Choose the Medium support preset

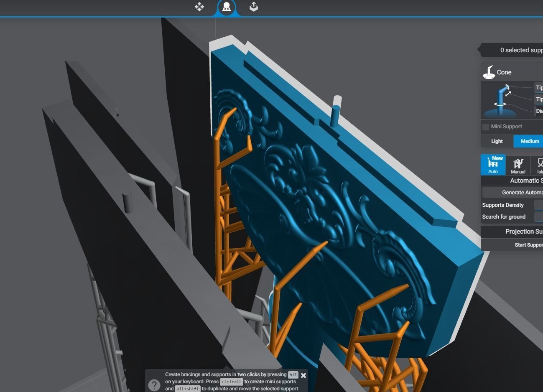tap(528, 141)
